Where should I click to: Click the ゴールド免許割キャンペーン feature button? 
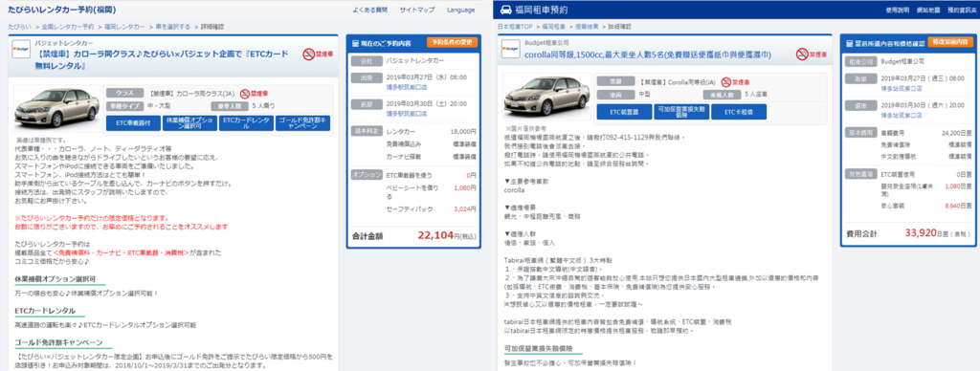click(x=302, y=123)
